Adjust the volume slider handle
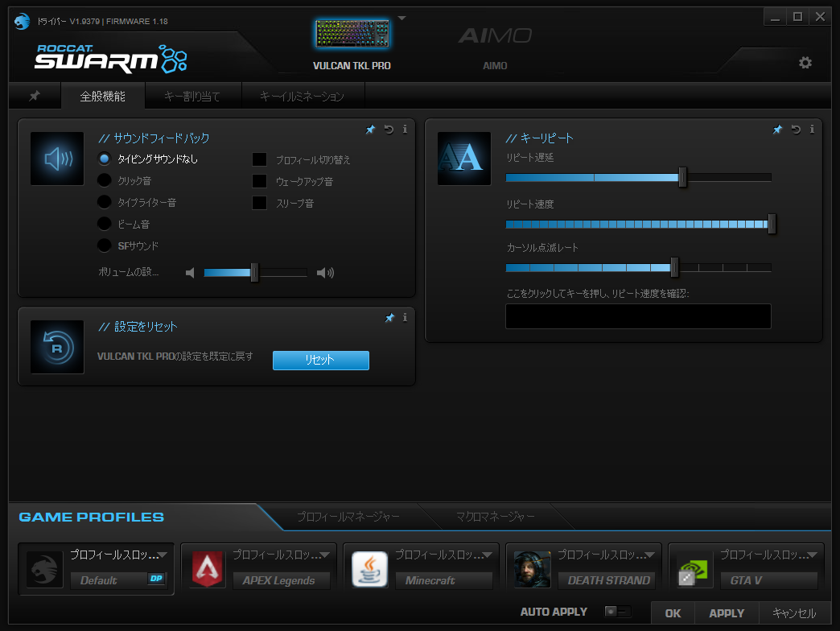 click(254, 273)
